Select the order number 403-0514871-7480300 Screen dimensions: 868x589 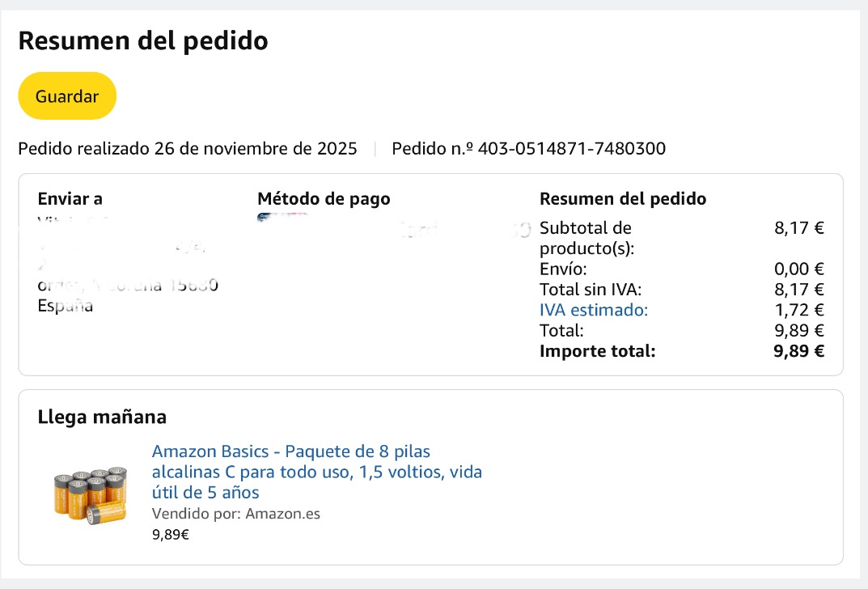point(571,148)
